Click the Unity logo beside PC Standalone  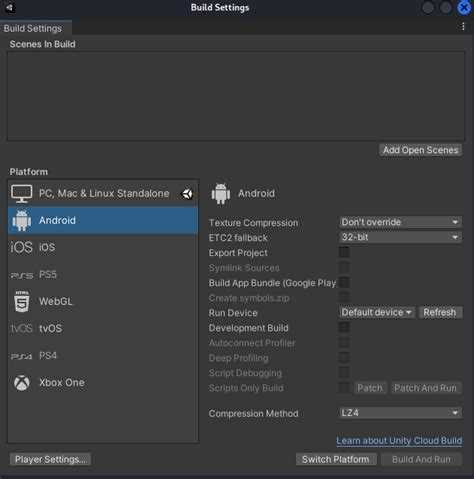[187, 194]
